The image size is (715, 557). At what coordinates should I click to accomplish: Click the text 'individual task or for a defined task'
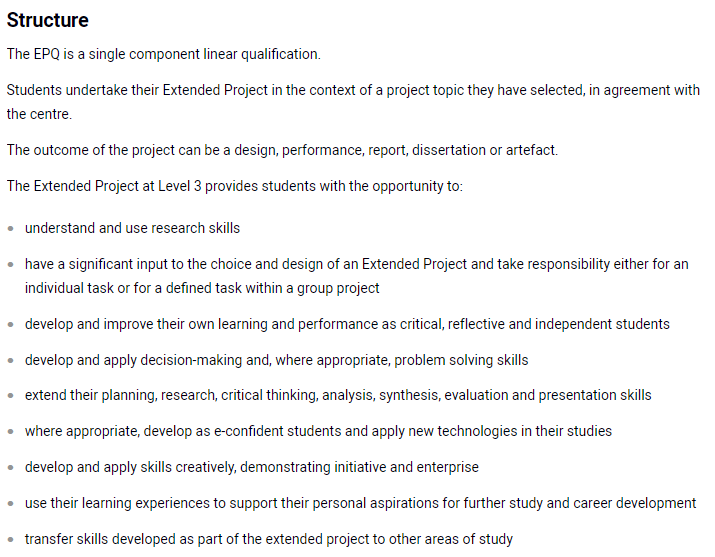coord(133,288)
